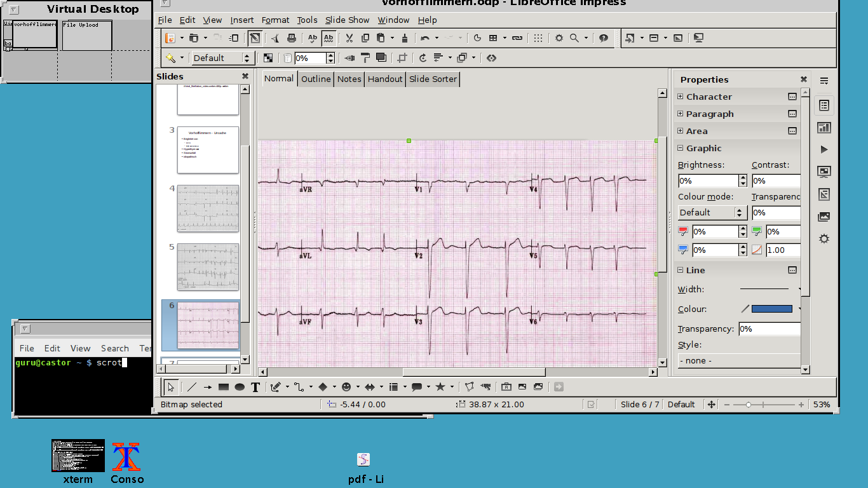Click the Print icon in the toolbar
This screenshot has width=868, height=488.
(x=292, y=38)
